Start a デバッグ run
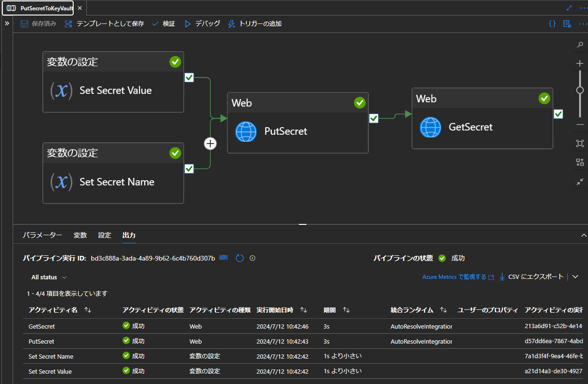This screenshot has width=588, height=384. (202, 23)
